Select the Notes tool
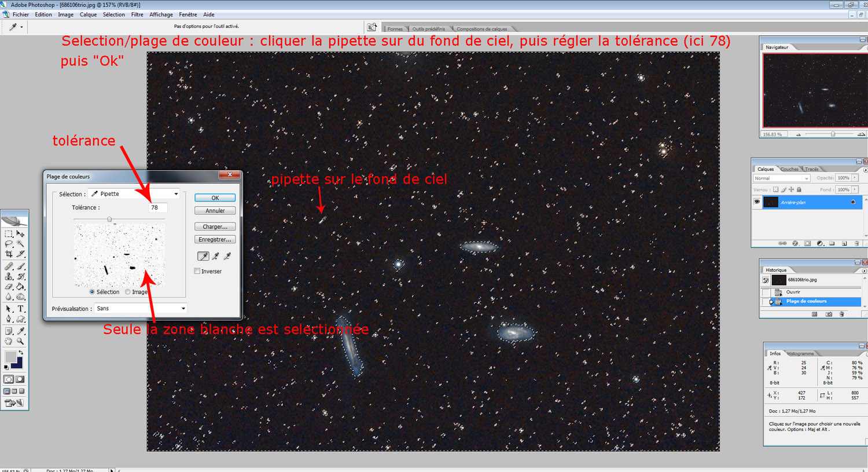 [9, 331]
